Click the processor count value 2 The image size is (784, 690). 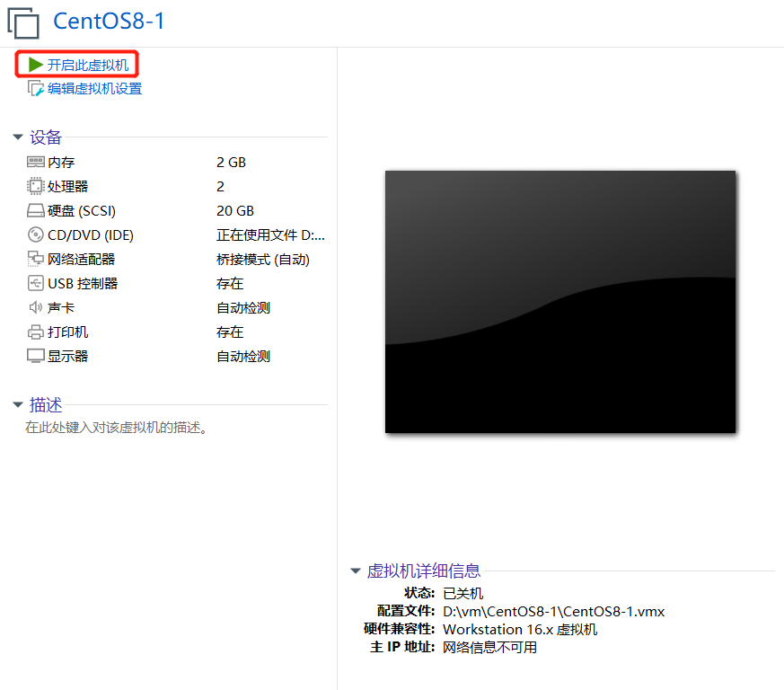pyautogui.click(x=221, y=187)
